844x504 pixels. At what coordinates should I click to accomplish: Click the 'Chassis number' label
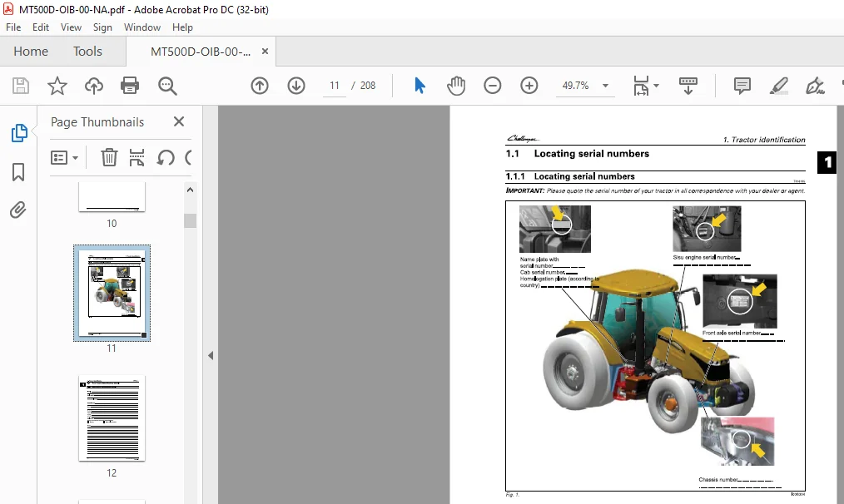point(718,479)
